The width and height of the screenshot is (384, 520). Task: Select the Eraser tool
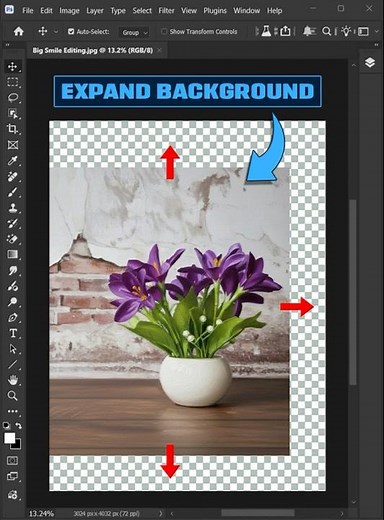pyautogui.click(x=12, y=239)
